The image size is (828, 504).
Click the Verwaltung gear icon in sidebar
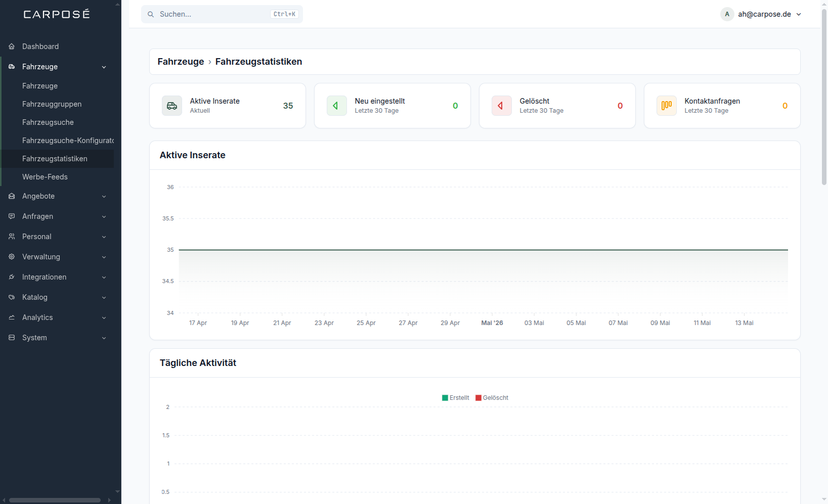[12, 257]
